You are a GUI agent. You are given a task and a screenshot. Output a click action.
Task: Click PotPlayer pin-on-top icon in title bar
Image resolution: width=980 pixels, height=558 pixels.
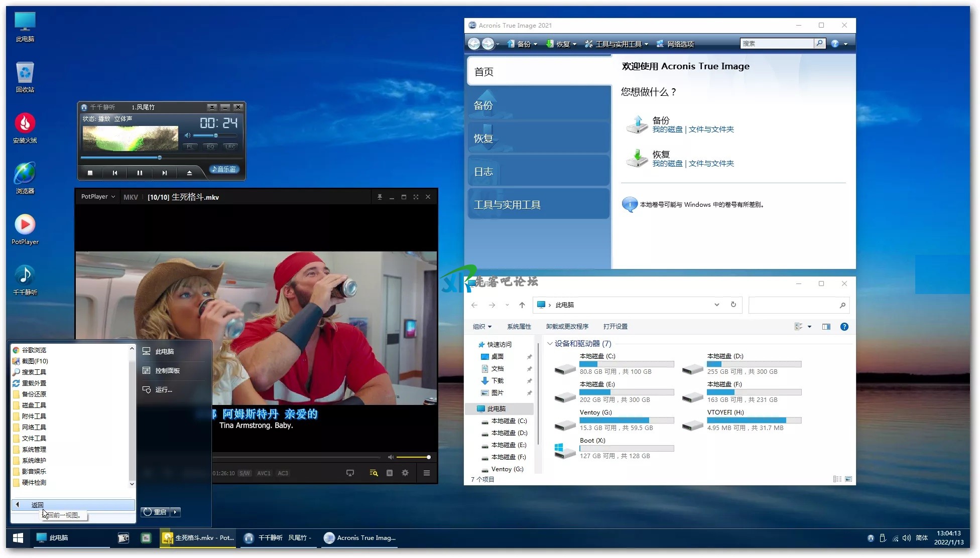380,197
